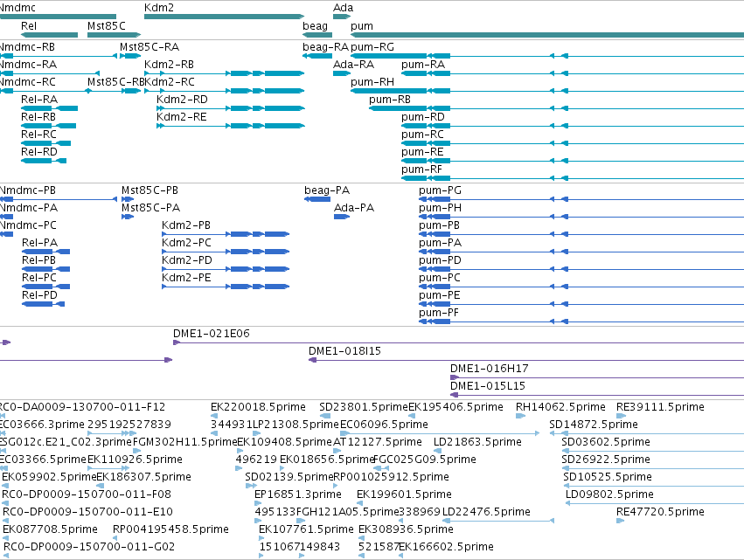Click EST label RE39111.5prime
This screenshot has height=560, width=744.
660,407
